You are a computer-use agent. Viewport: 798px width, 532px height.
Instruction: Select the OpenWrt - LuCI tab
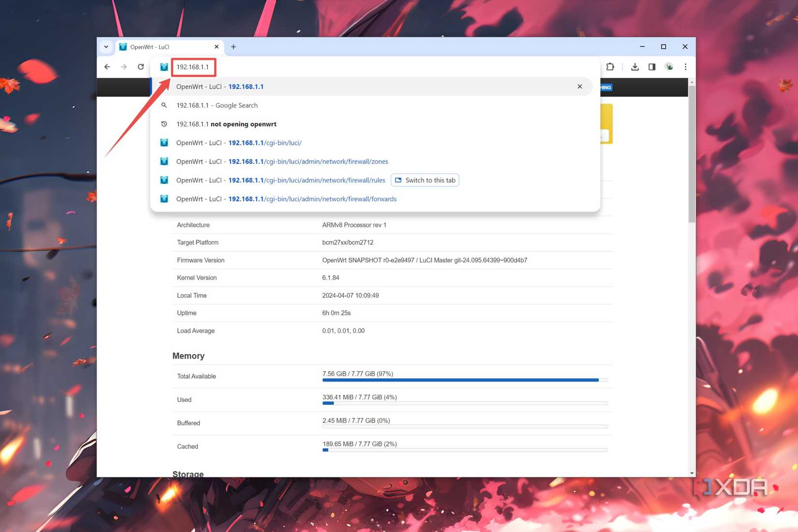point(169,47)
